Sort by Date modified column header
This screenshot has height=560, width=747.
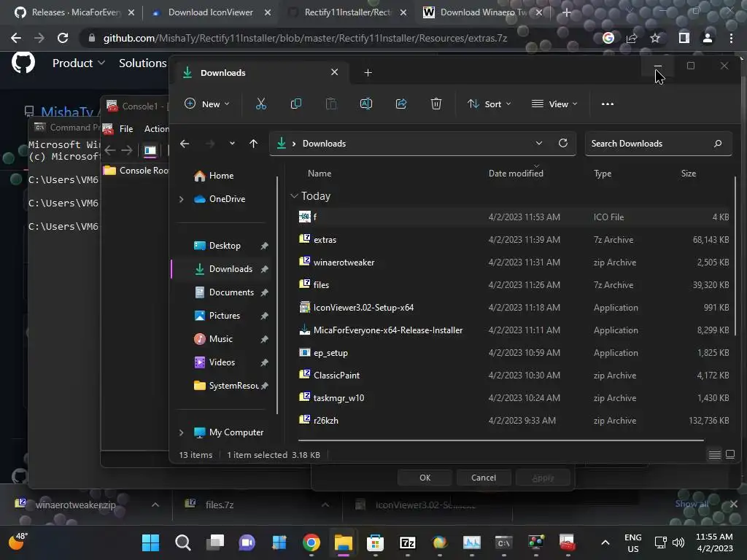click(x=516, y=174)
